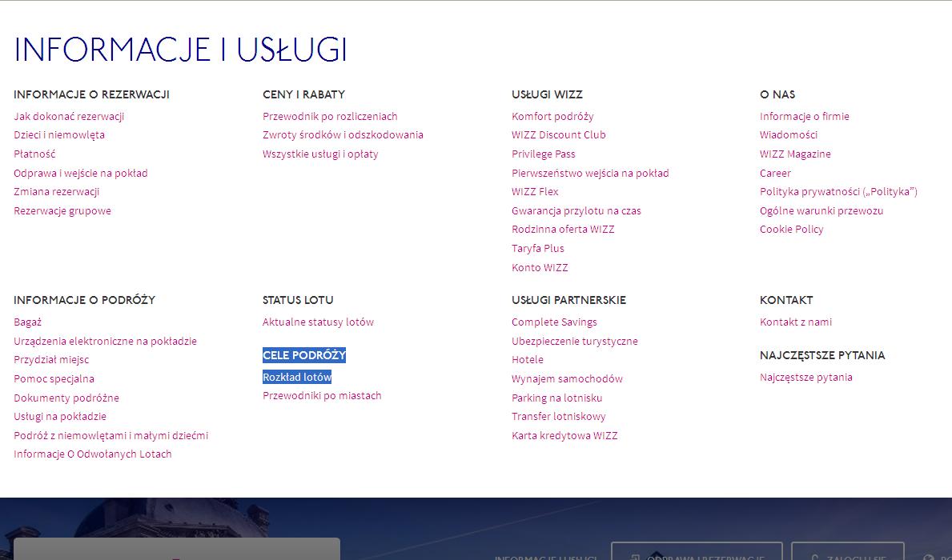
Task: Open the Cookie Policy link
Action: 792,230
